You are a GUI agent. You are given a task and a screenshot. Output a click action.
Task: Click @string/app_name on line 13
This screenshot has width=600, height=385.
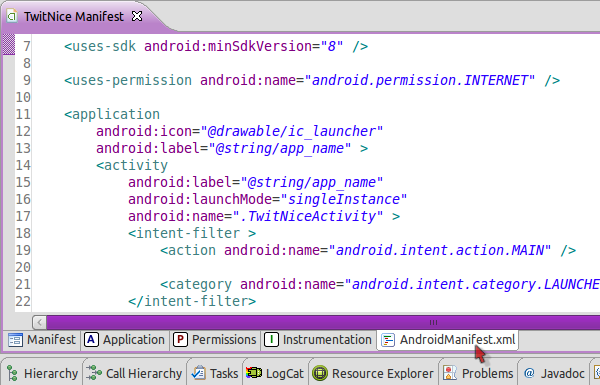coord(280,148)
